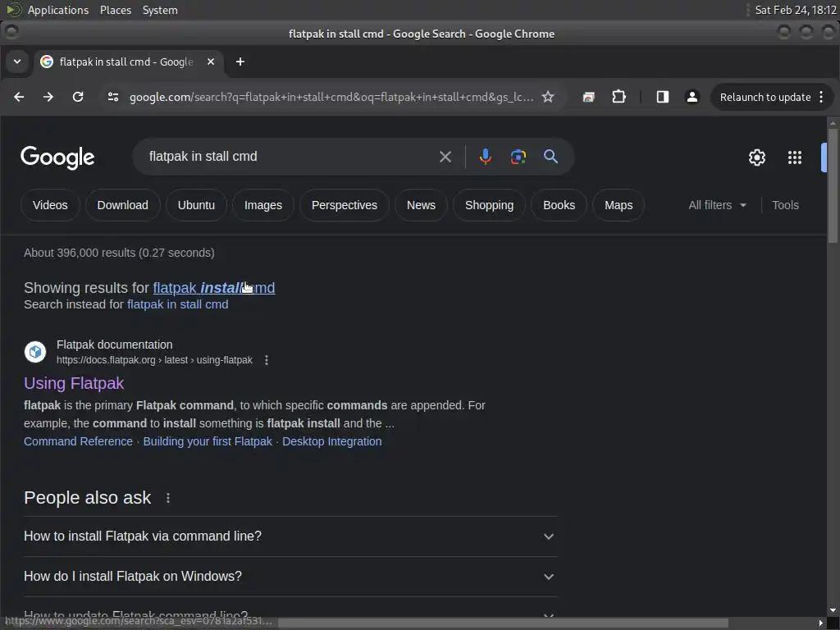Go forward in browser history
The height and width of the screenshot is (630, 840).
click(48, 97)
